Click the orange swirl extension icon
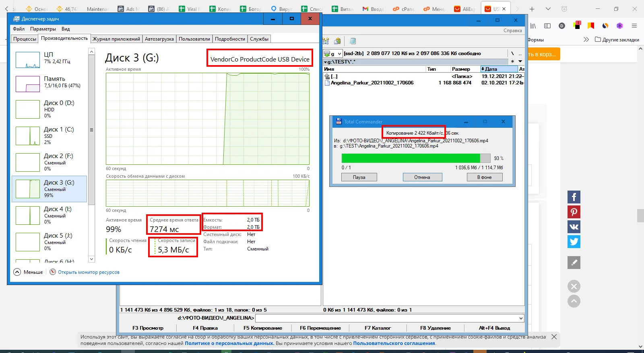Image resolution: width=644 pixels, height=353 pixels. (605, 26)
